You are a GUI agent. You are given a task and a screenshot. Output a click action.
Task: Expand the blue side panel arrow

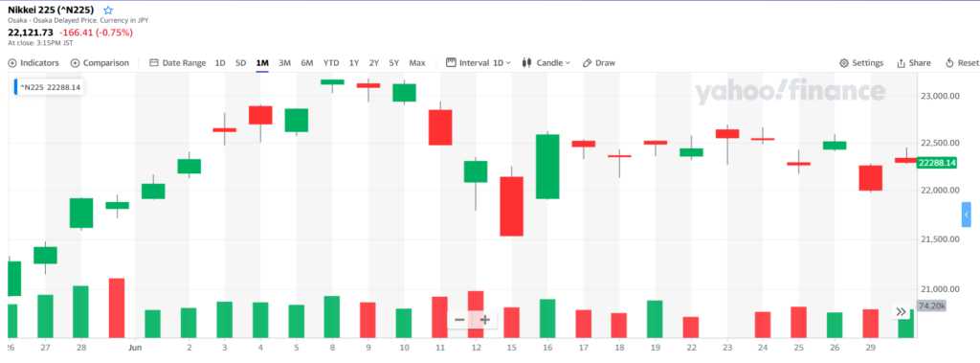coord(967,215)
